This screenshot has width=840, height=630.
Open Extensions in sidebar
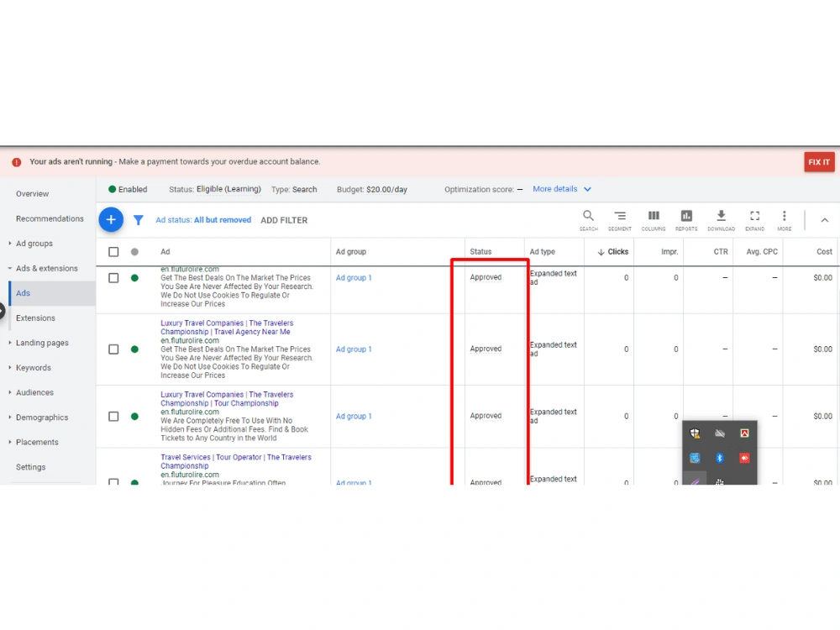pos(35,318)
